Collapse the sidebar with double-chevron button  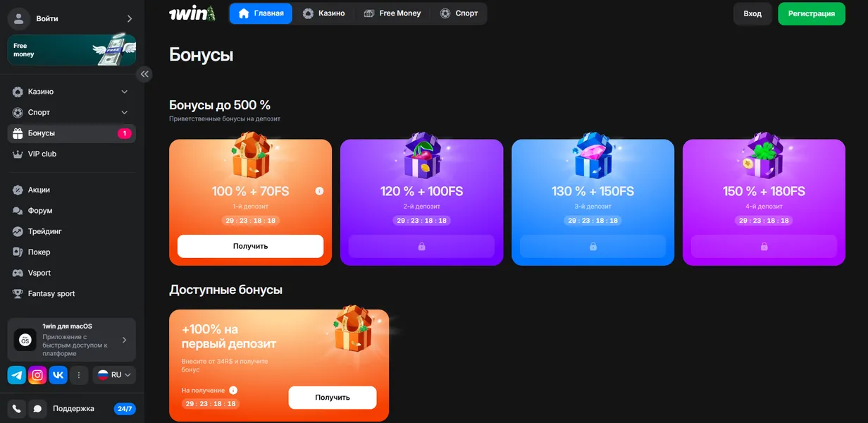[144, 74]
